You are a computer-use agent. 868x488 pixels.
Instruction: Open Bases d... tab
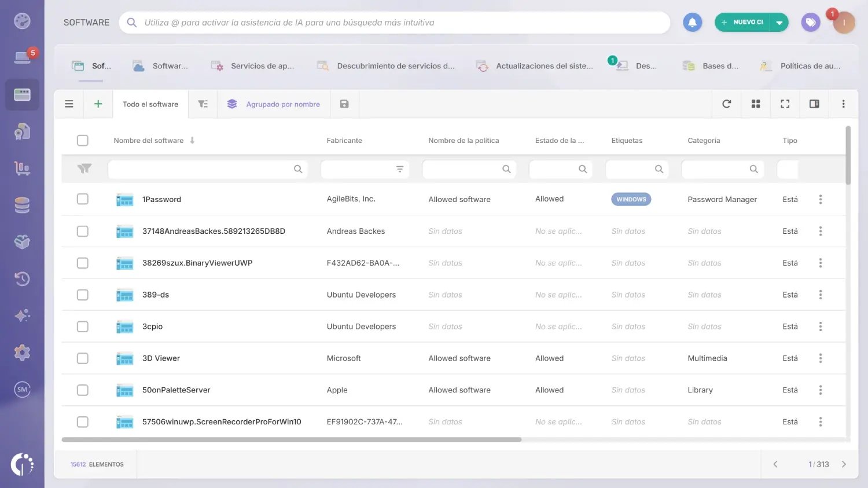point(710,66)
